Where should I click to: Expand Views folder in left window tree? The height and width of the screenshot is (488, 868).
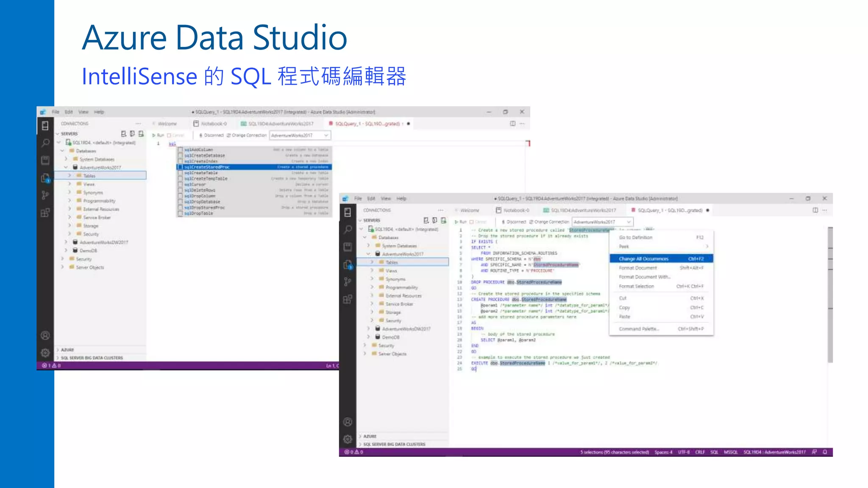pos(70,184)
